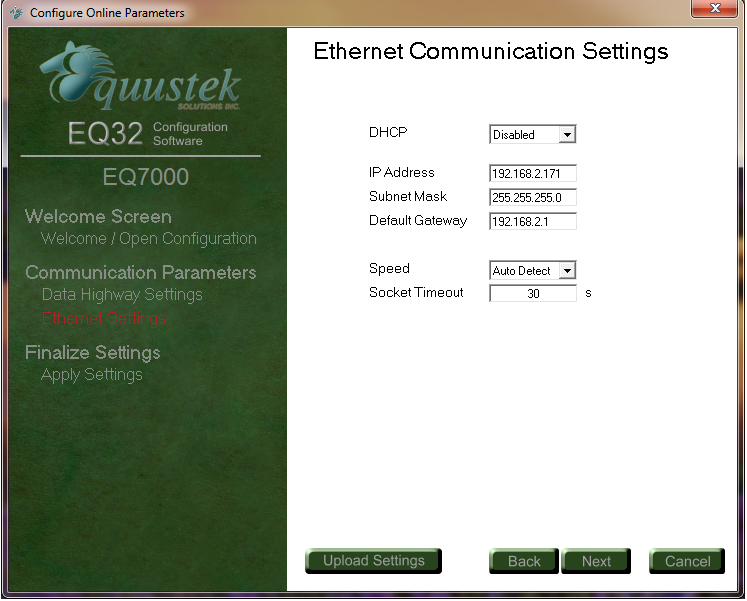The image size is (747, 601).
Task: Jump to Apply Settings step
Action: (x=92, y=375)
